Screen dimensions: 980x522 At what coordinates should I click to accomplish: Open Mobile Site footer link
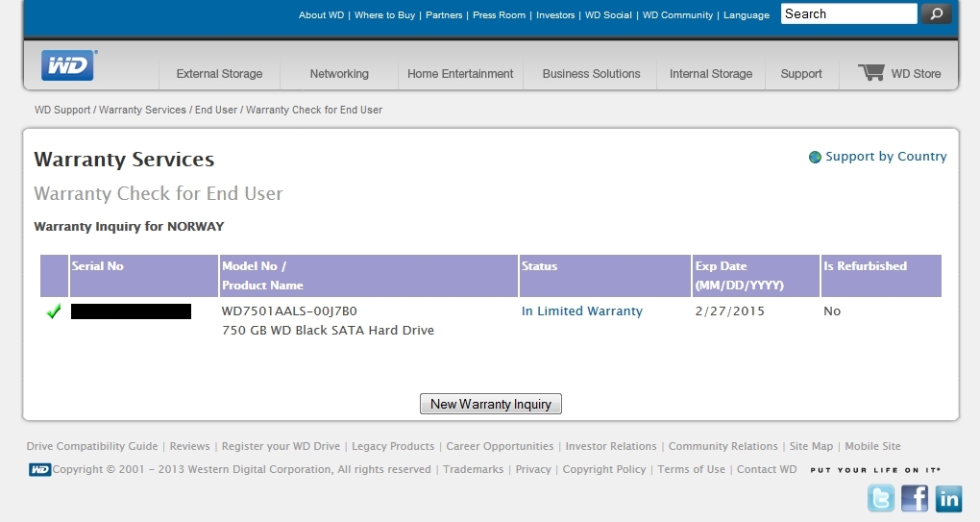[x=872, y=446]
